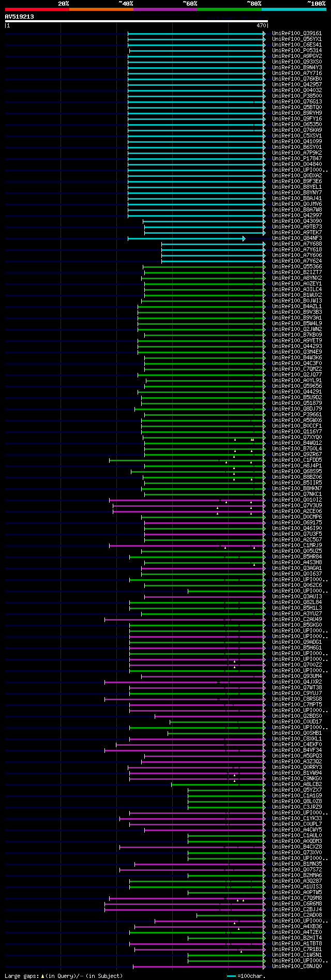The image size is (331, 980).
Task: Select the UniRef100_Q7U3F5 label
Action: [x=297, y=534]
